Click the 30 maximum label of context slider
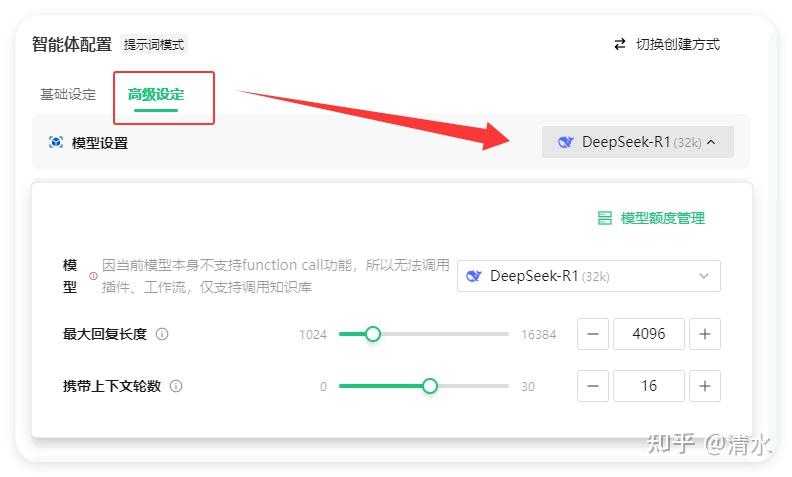This screenshot has height=477, width=792. (528, 387)
